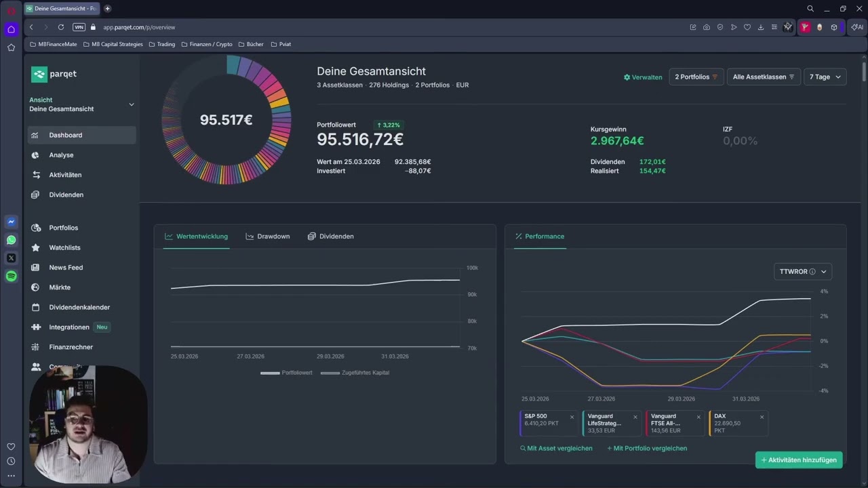Click the Watchlists star icon
This screenshot has width=868, height=488.
click(35, 247)
